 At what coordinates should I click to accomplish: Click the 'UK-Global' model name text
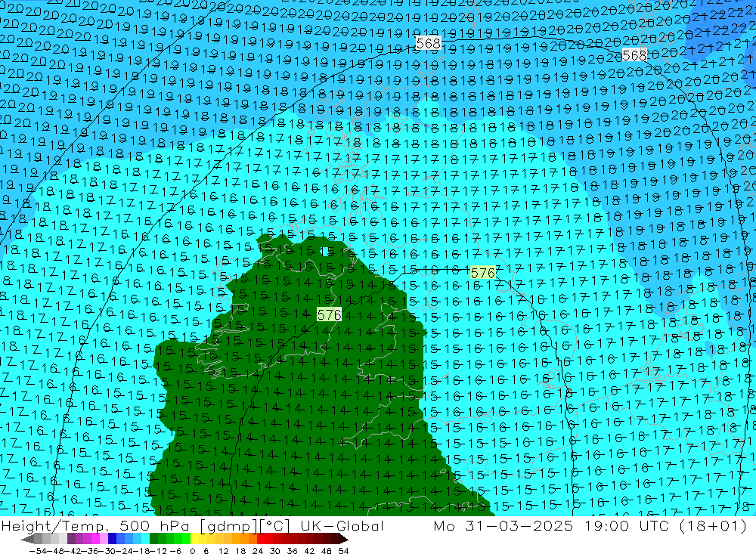point(342,526)
